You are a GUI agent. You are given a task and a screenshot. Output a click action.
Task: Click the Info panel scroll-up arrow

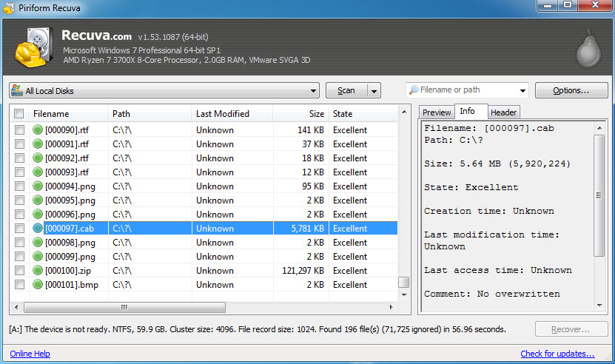[599, 128]
